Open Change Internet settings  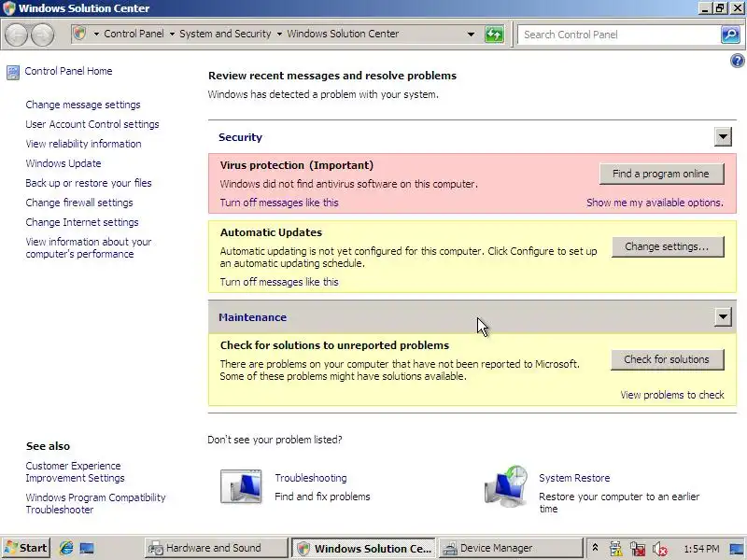pyautogui.click(x=82, y=222)
